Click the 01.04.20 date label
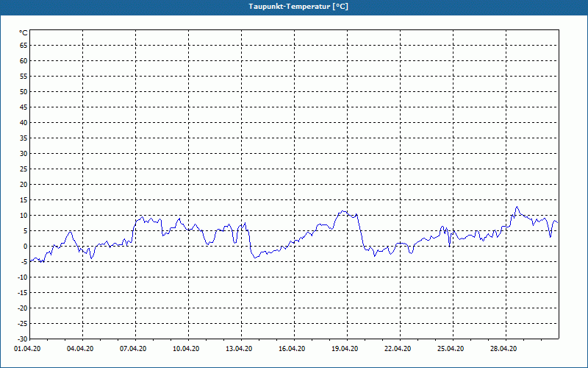The width and height of the screenshot is (588, 368). tap(27, 349)
